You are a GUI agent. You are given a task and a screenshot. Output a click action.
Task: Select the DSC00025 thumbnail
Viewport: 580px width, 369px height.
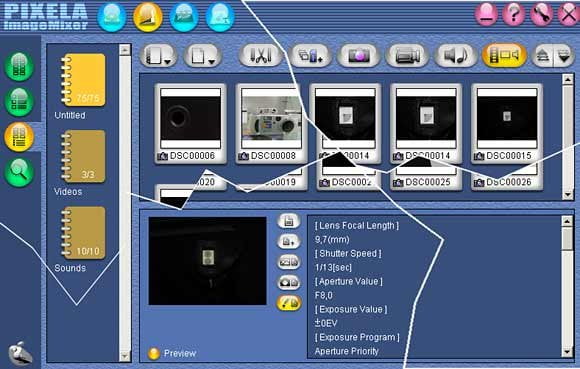point(426,178)
